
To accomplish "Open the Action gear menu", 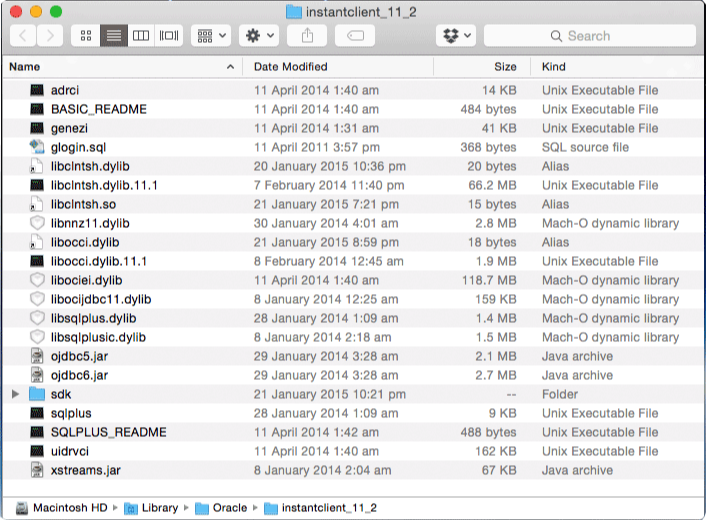I will [x=259, y=36].
